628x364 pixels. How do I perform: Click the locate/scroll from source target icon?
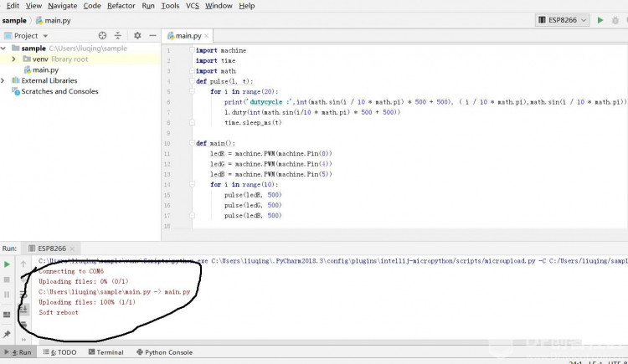click(102, 36)
